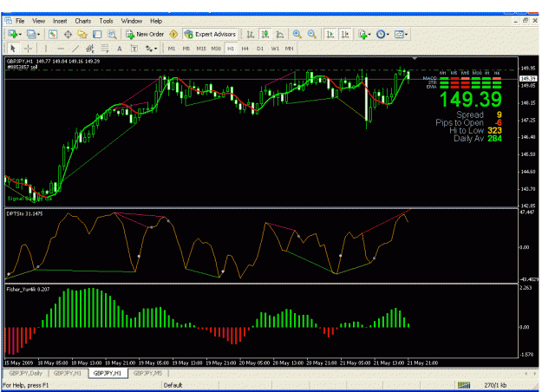Open the Tools menu
Image resolution: width=542 pixels, height=392 pixels.
pyautogui.click(x=106, y=21)
